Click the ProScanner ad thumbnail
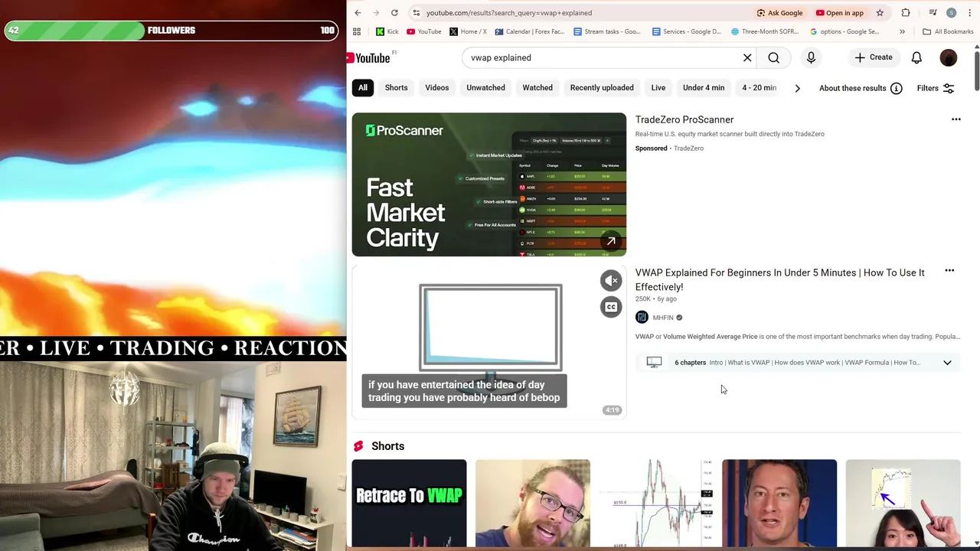This screenshot has height=551, width=980. 489,184
